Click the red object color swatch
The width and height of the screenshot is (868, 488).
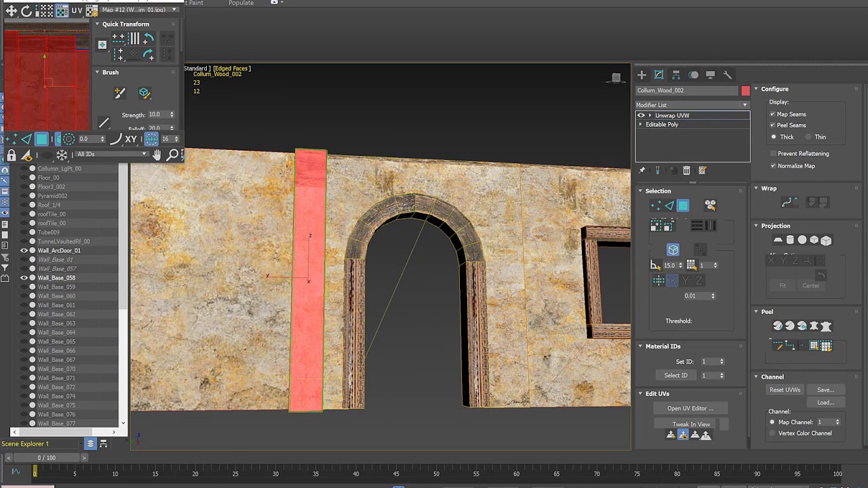tap(746, 91)
